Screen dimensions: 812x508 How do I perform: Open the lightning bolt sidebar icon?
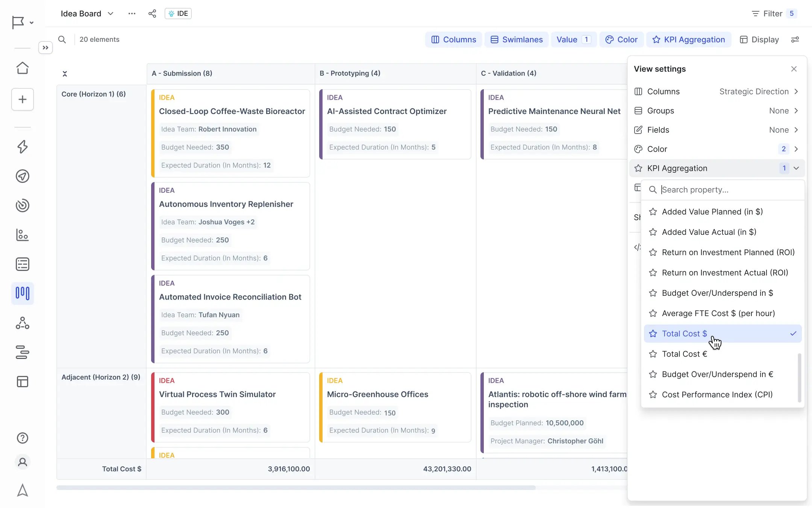23,147
